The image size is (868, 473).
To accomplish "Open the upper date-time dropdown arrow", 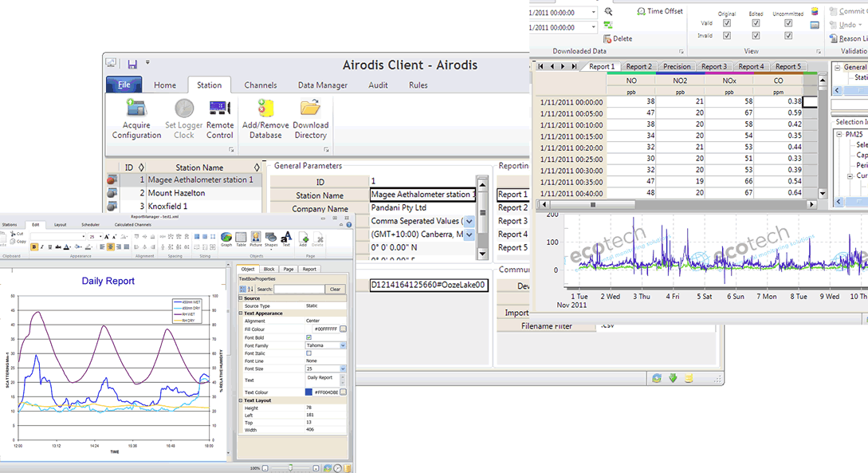I will pyautogui.click(x=593, y=12).
